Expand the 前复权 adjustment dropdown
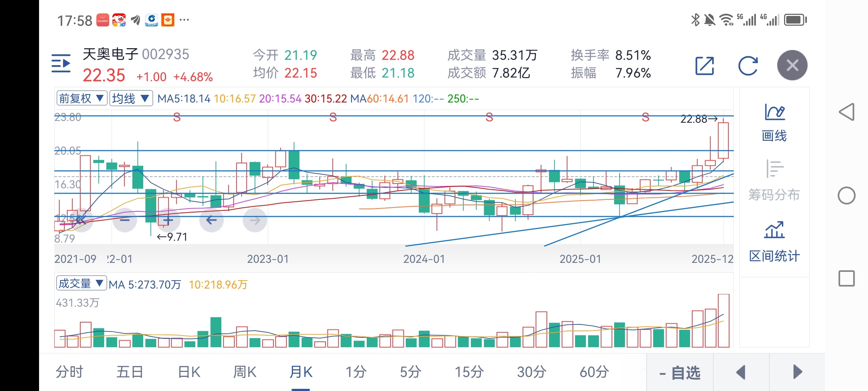This screenshot has width=868, height=391. 82,98
